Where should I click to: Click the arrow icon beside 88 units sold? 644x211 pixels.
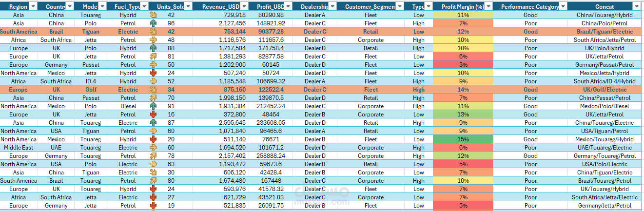pyautogui.click(x=154, y=48)
